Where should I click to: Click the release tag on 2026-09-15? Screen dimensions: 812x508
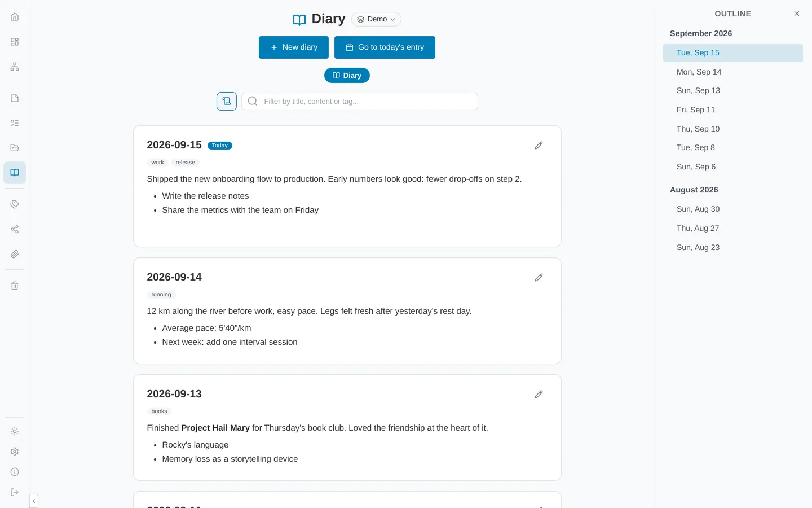(186, 163)
